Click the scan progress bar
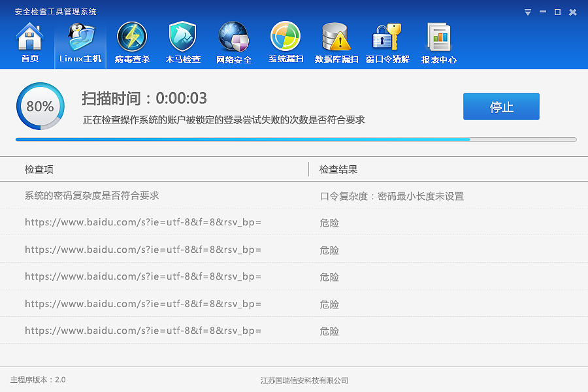The width and height of the screenshot is (588, 392). (x=296, y=140)
